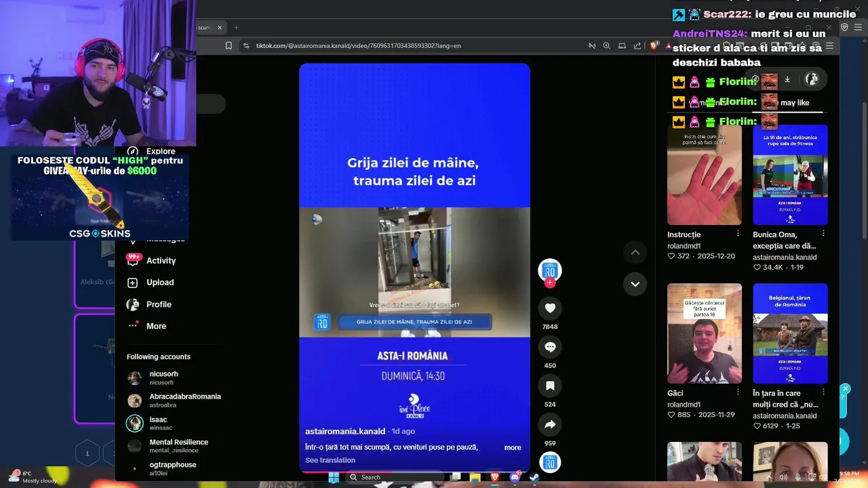The height and width of the screenshot is (488, 868).
Task: Expand caption with the 'more' link
Action: (x=513, y=447)
